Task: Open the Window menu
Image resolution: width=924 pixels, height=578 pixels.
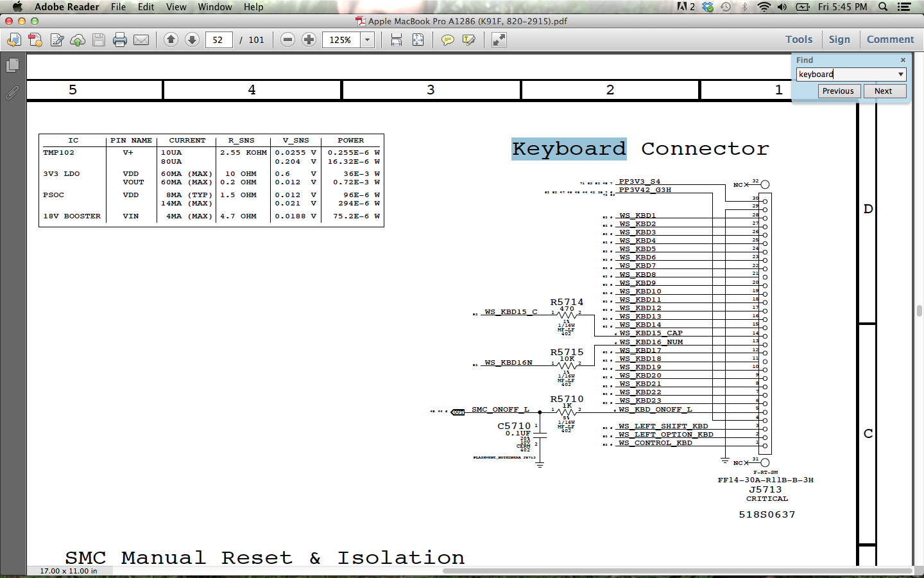Action: [x=215, y=7]
